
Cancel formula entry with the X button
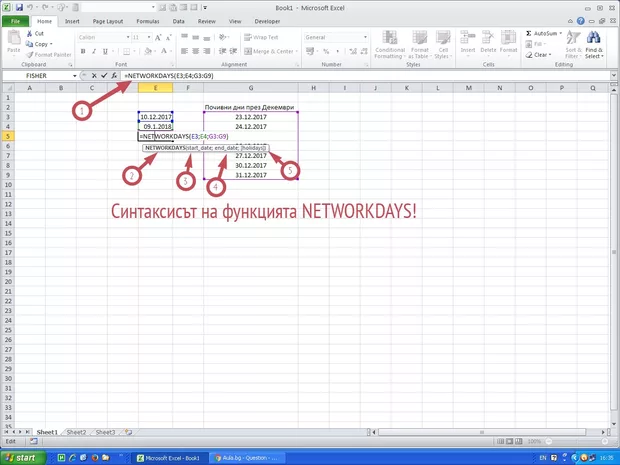[x=94, y=76]
